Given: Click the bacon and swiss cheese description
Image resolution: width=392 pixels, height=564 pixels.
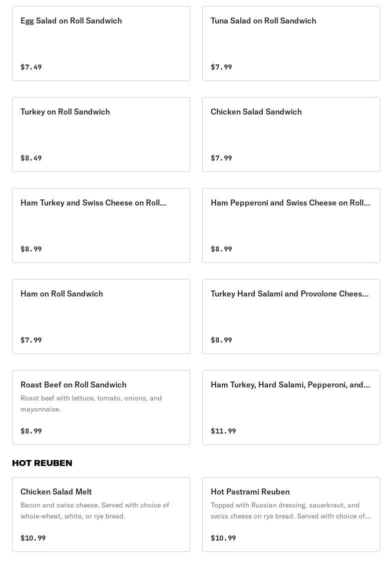Looking at the screenshot, I should [x=95, y=510].
